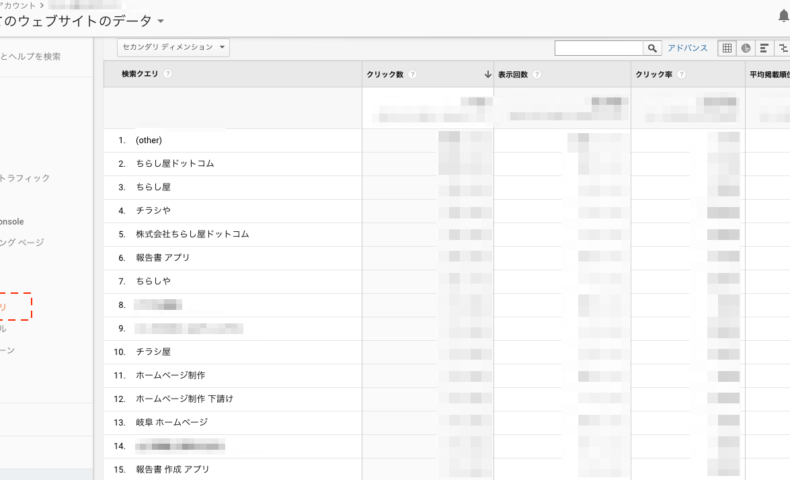Click query チラシや
Screen dimensions: 790x480
click(x=153, y=211)
